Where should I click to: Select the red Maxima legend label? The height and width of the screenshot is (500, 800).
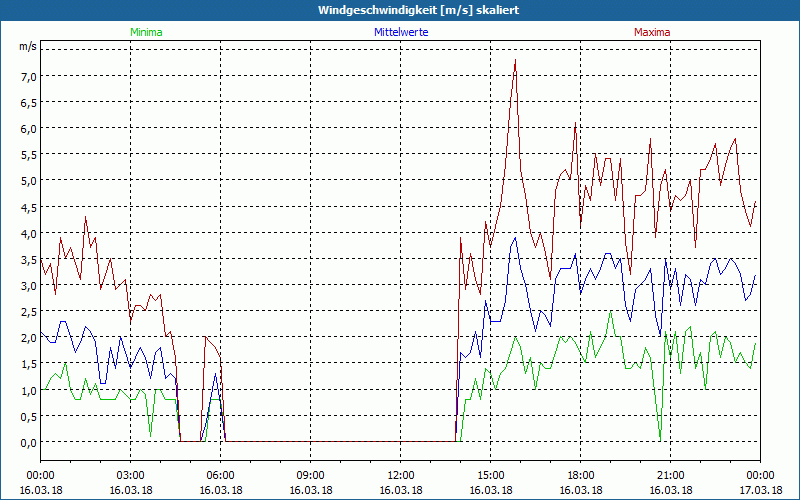652,32
